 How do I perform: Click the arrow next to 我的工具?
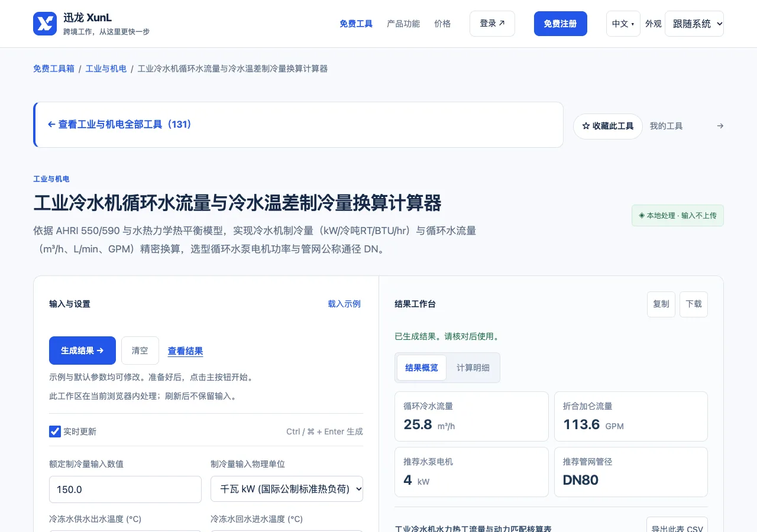(x=720, y=126)
